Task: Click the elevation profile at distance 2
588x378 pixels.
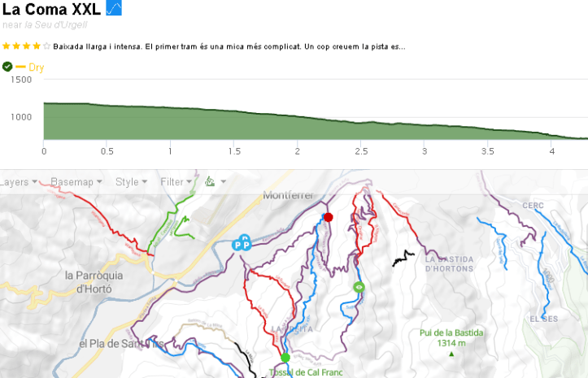Action: (x=298, y=122)
